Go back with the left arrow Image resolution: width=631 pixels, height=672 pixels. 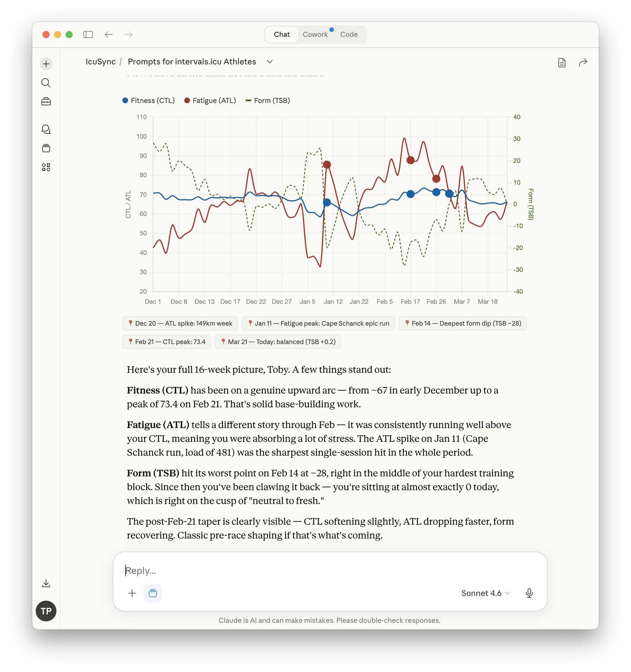(x=109, y=35)
